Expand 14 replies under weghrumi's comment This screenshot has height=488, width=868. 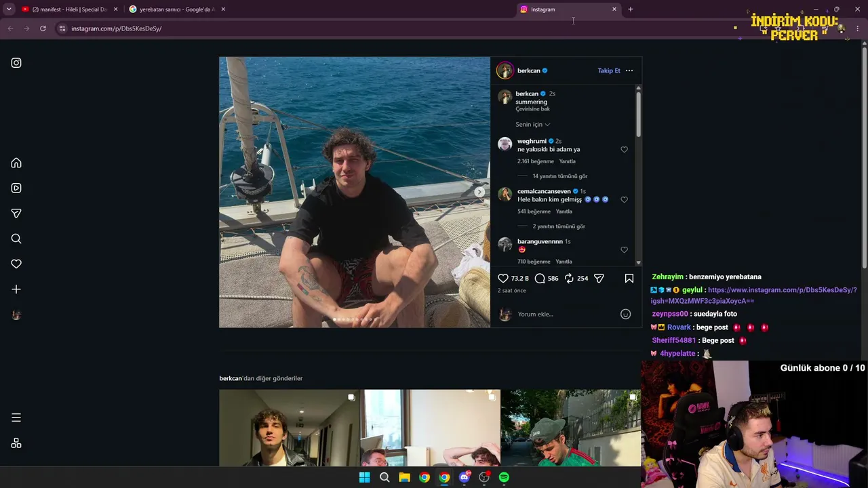click(x=560, y=176)
